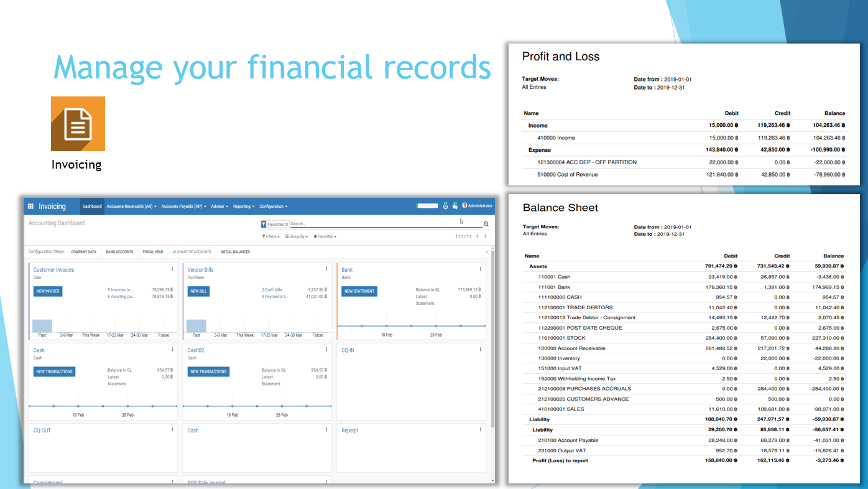Open the messages icon beside Administrator

[x=455, y=206]
